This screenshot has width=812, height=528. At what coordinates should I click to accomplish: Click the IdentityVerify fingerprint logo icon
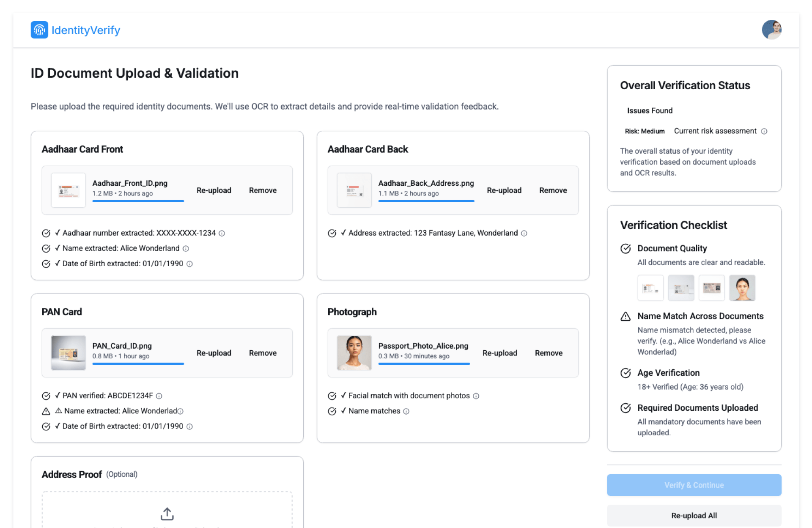pyautogui.click(x=39, y=30)
